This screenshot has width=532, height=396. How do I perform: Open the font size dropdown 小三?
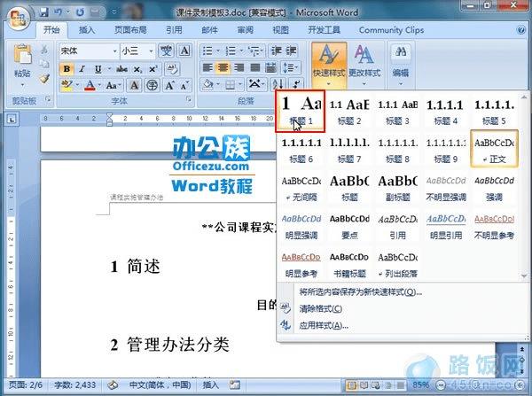(151, 51)
